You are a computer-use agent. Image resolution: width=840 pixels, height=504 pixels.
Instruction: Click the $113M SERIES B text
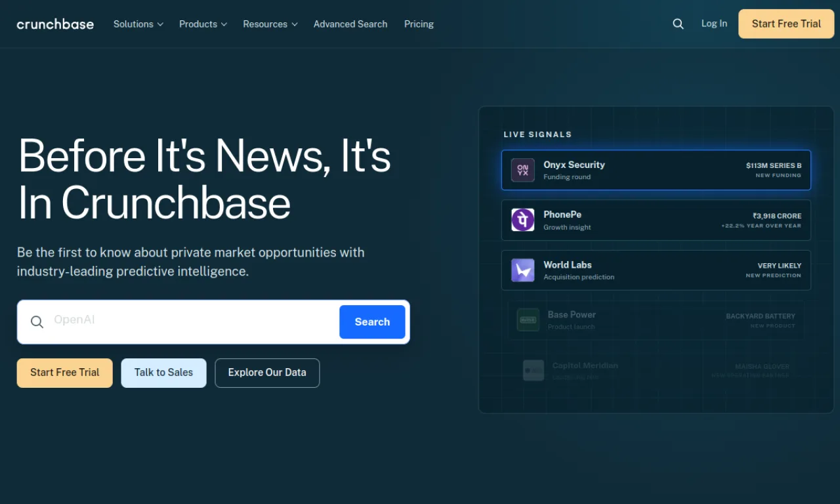tap(774, 165)
